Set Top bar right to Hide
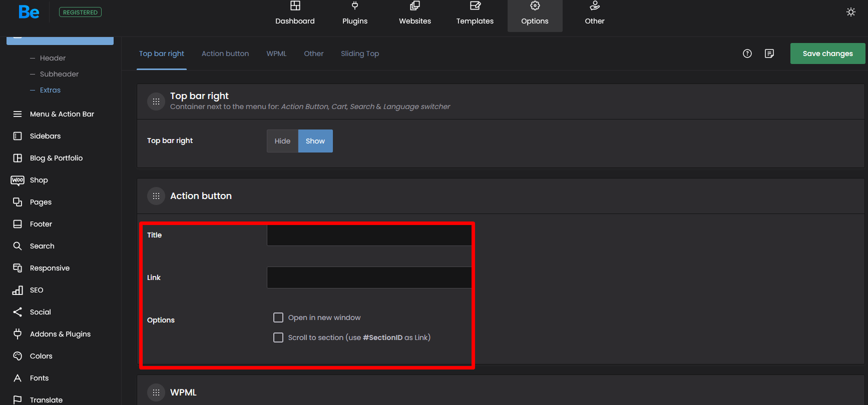 point(282,141)
